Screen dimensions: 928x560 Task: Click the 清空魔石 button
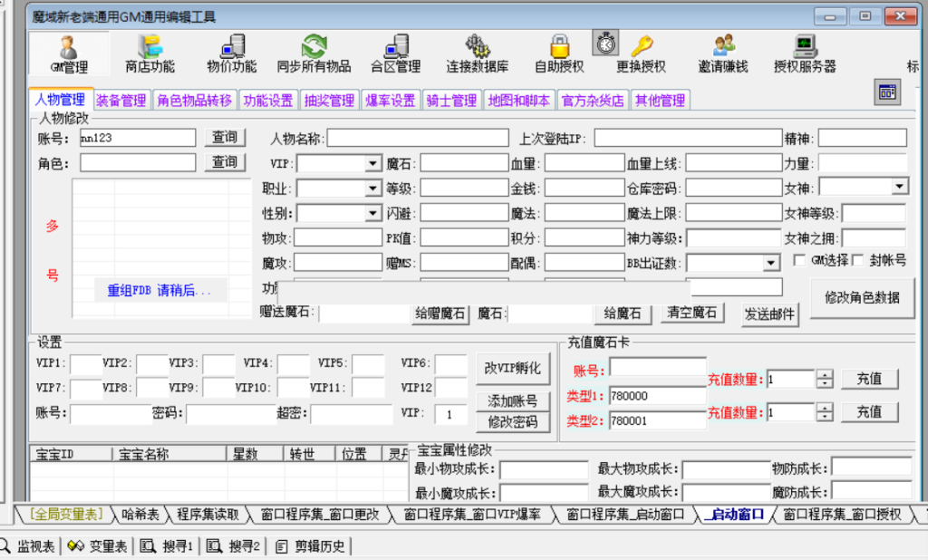tap(691, 313)
